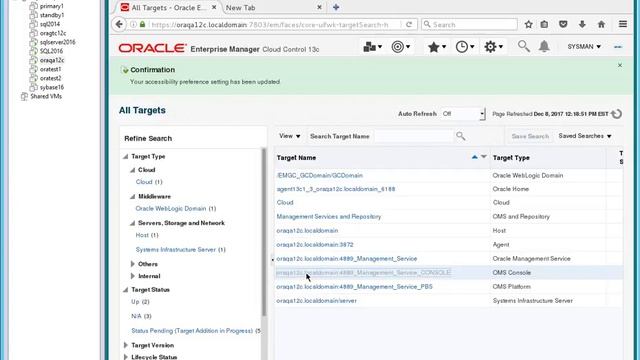Open the browser bookmarks library icon

tap(544, 24)
